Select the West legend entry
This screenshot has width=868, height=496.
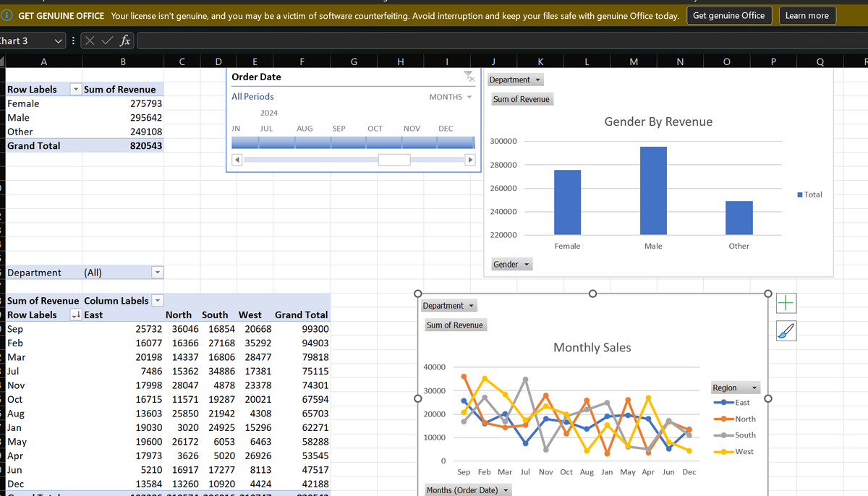tap(733, 452)
